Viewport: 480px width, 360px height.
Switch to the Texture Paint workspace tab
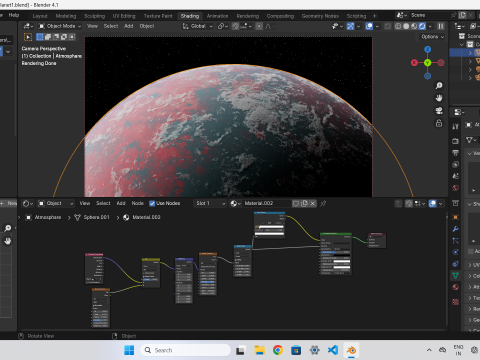point(158,16)
